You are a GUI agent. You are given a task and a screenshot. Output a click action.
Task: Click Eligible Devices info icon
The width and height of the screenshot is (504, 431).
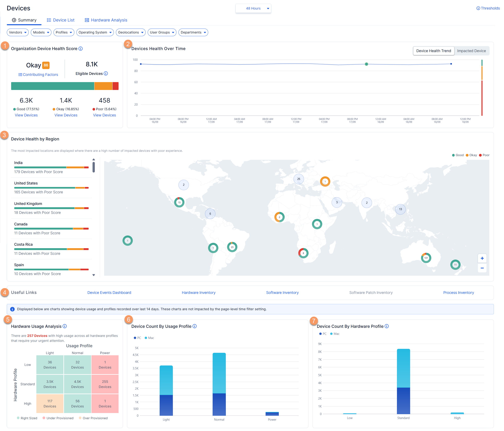[x=106, y=74]
